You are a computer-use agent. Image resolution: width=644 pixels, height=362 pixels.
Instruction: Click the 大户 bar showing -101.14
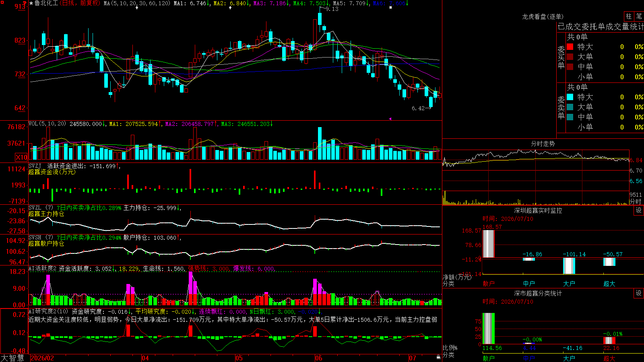coord(569,265)
